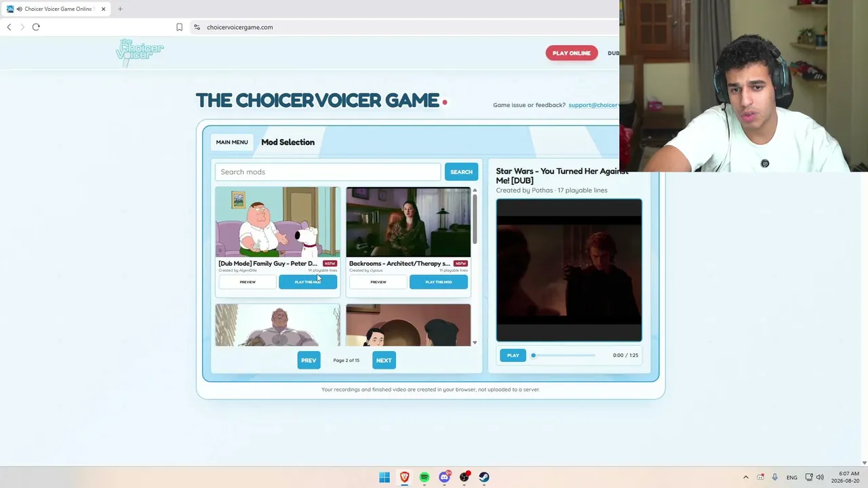Open Spotify from the taskbar
This screenshot has width=868, height=488.
pyautogui.click(x=425, y=477)
